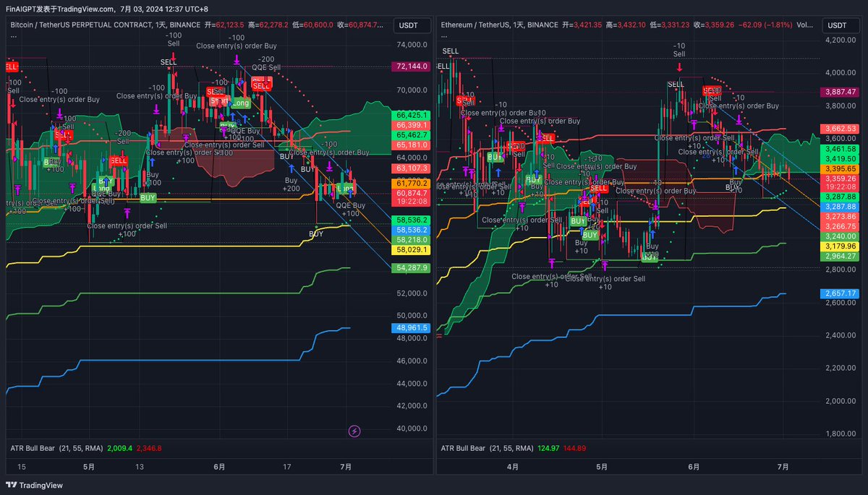Click Bitcoin ATR value 2,009.4
The width and height of the screenshot is (868, 495).
[x=119, y=448]
